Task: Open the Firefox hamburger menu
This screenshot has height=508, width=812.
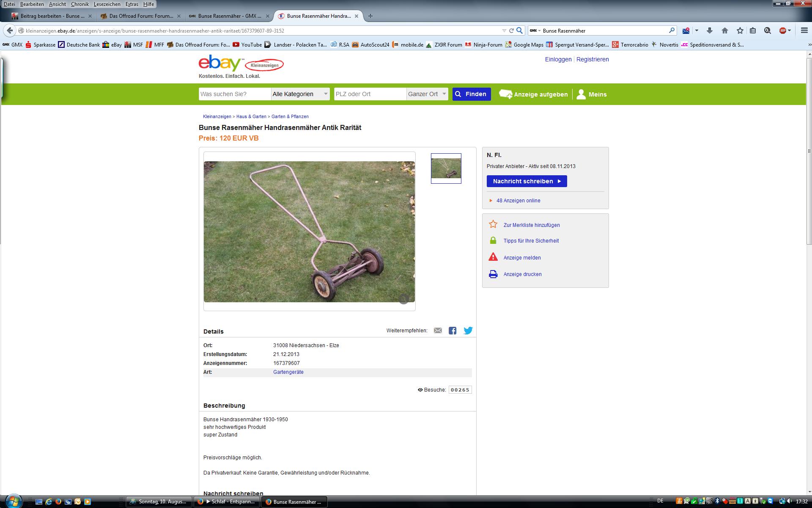Action: click(804, 30)
